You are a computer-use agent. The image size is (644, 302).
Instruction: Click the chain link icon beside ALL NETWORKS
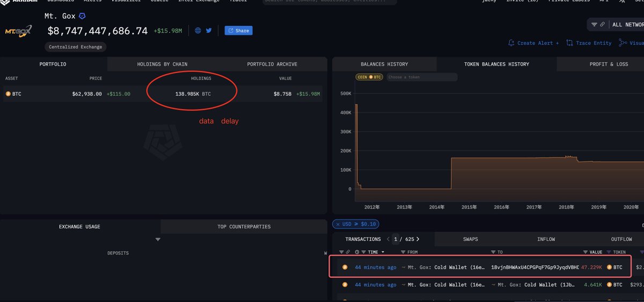603,25
